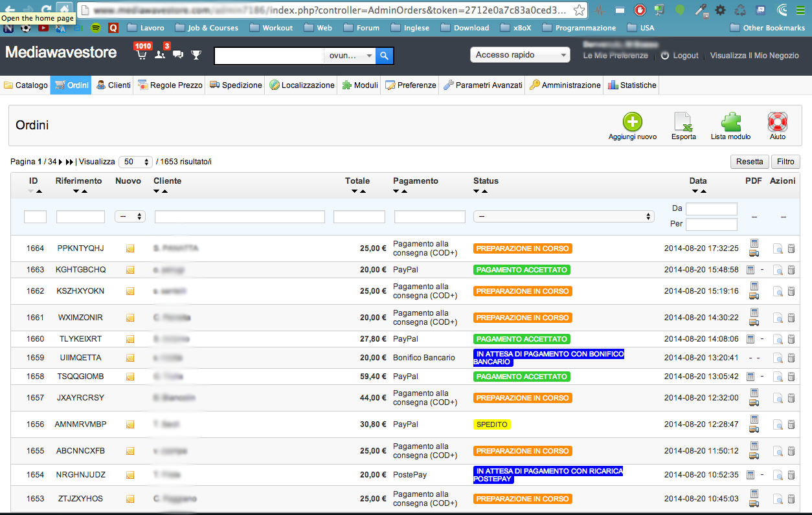Open the Spedizione tab
Viewport: 812px width, 515px height.
click(236, 85)
